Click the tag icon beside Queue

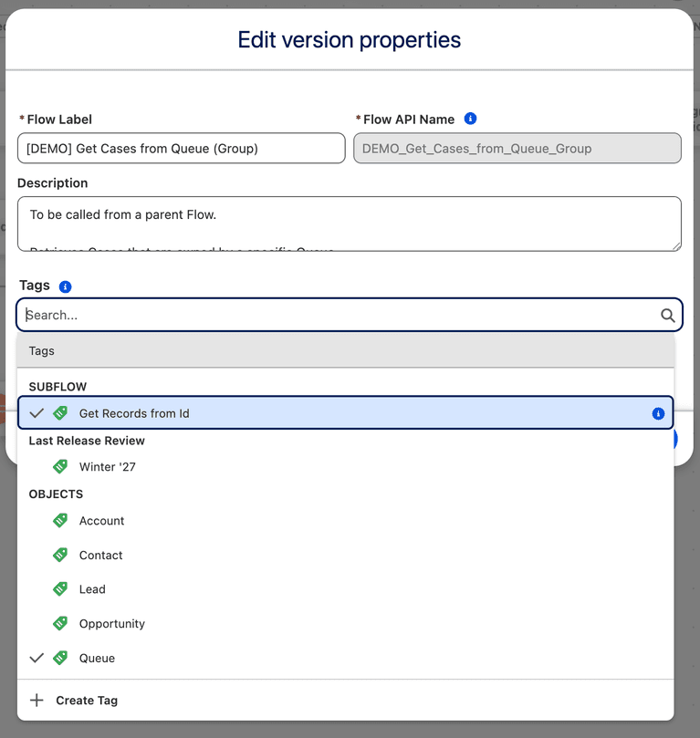pos(60,658)
